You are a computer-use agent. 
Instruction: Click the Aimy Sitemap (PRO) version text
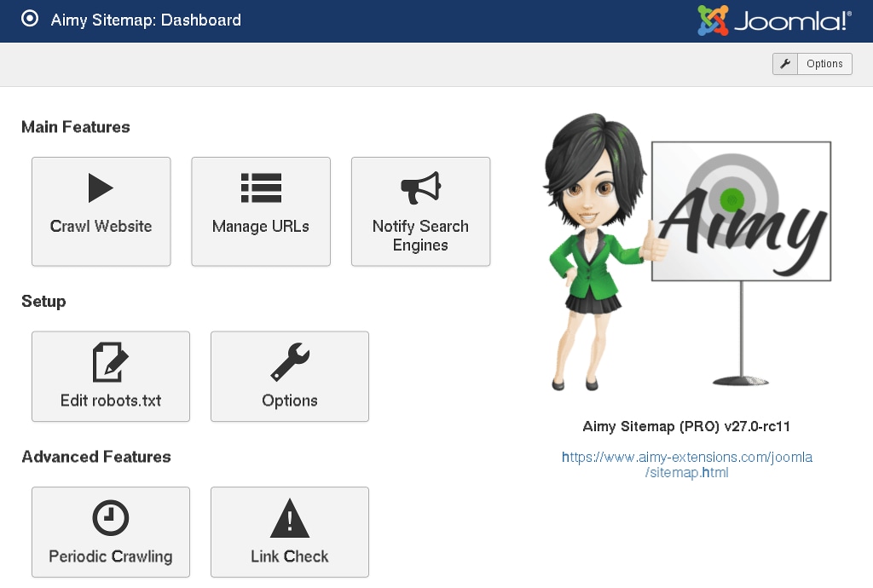click(x=687, y=426)
